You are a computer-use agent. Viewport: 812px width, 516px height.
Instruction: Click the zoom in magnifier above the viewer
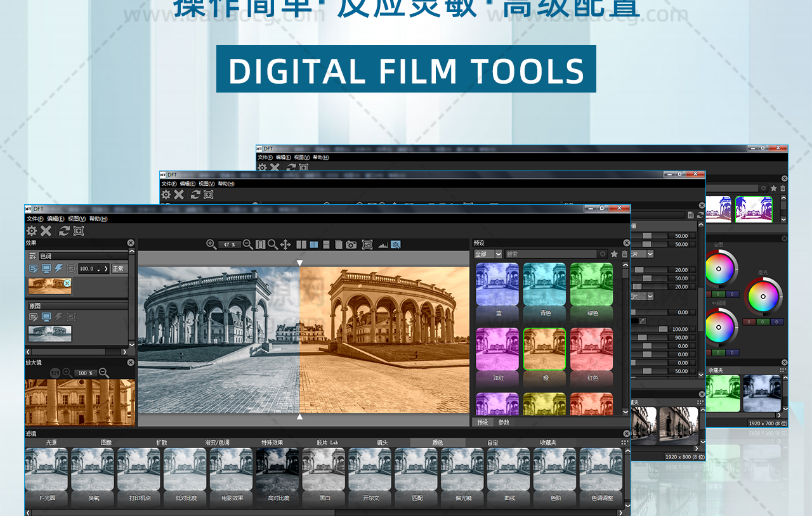click(x=211, y=245)
